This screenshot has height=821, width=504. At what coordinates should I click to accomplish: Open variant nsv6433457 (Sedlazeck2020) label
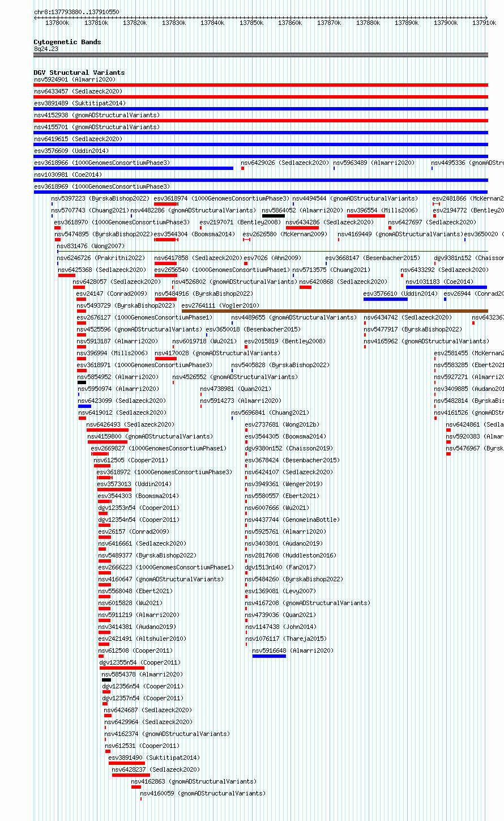pos(78,91)
